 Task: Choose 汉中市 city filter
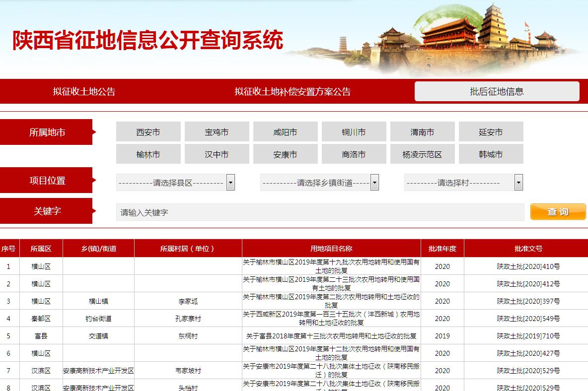point(217,154)
